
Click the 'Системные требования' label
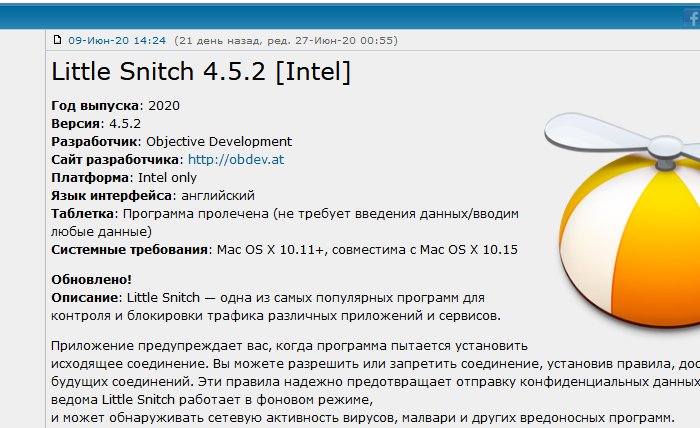click(x=129, y=249)
